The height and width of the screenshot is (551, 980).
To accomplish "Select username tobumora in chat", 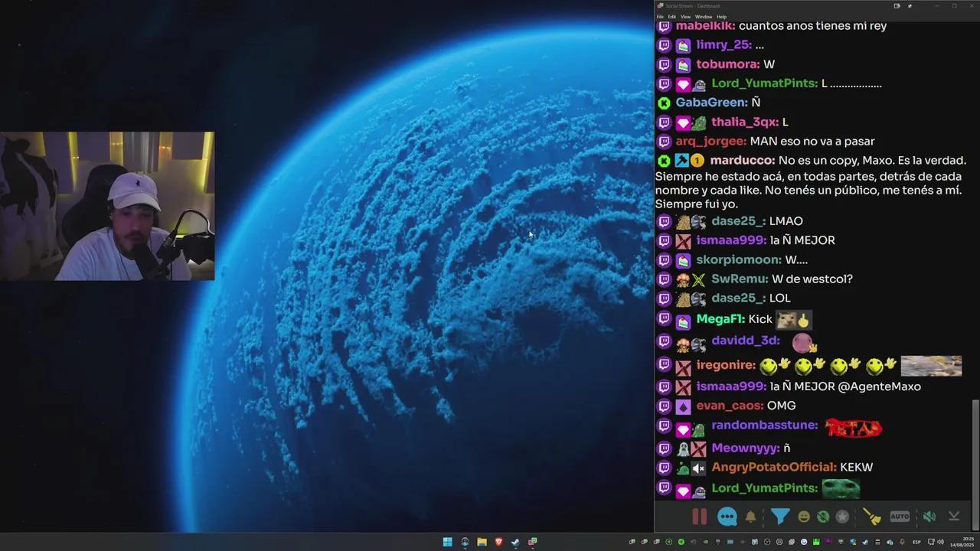I will coord(727,64).
